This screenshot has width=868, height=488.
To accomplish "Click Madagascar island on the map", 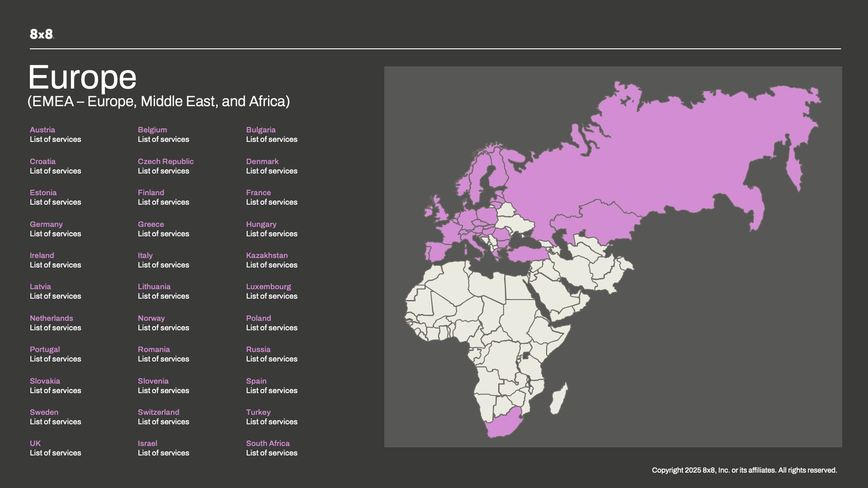I will [x=559, y=399].
